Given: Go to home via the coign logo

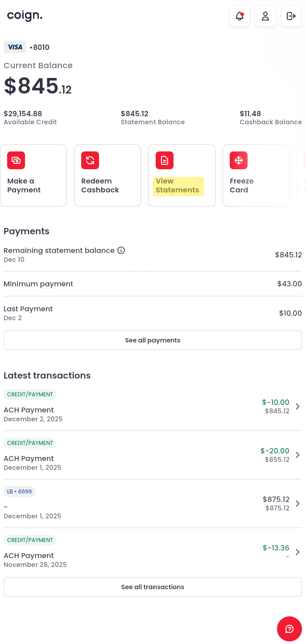Looking at the screenshot, I should click(25, 16).
